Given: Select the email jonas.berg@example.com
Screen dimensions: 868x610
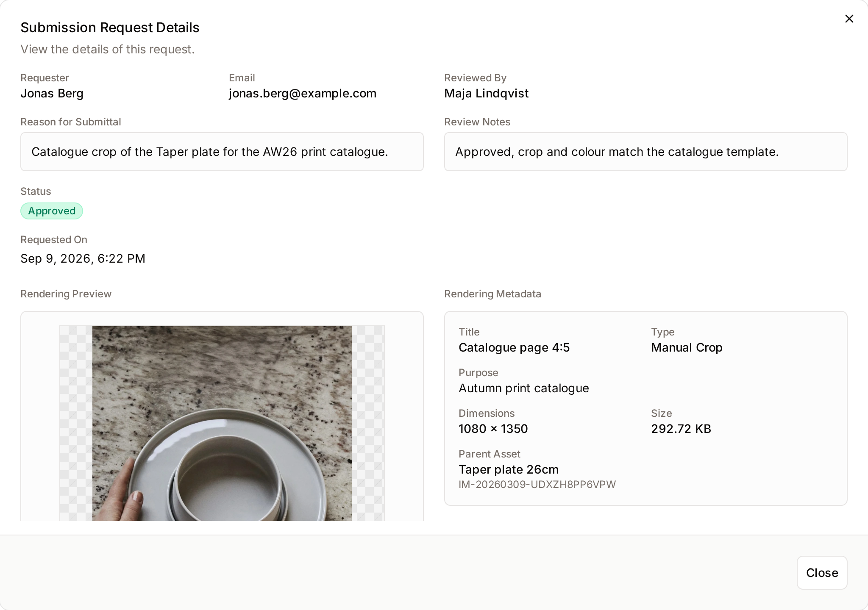Looking at the screenshot, I should (x=303, y=93).
